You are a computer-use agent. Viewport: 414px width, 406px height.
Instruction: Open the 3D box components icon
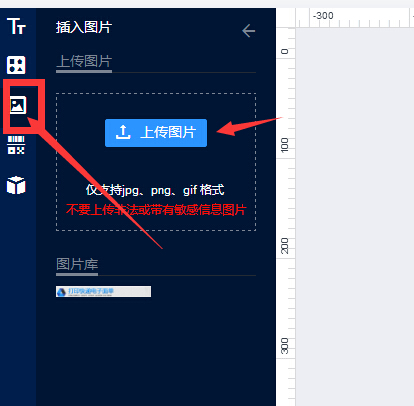click(16, 185)
